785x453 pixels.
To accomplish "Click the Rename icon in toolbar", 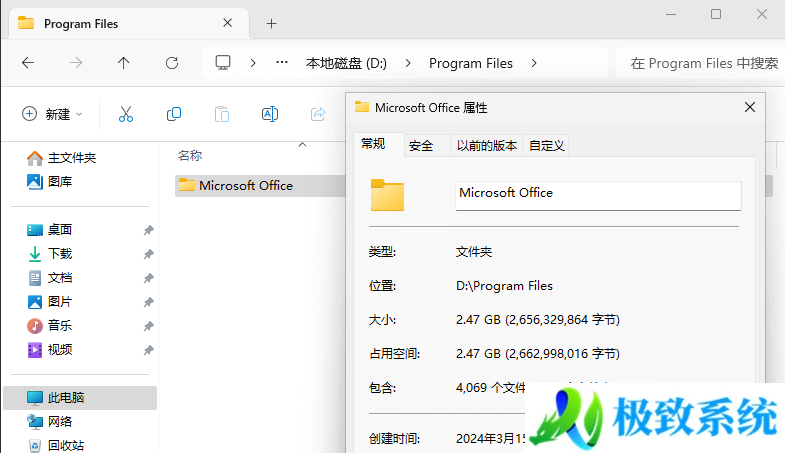I will (270, 114).
